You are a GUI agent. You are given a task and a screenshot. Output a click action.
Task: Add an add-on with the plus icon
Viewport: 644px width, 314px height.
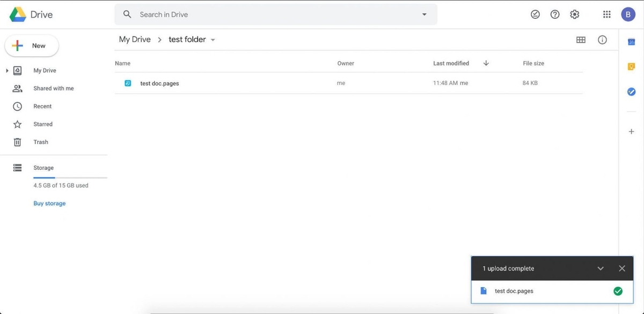tap(631, 131)
